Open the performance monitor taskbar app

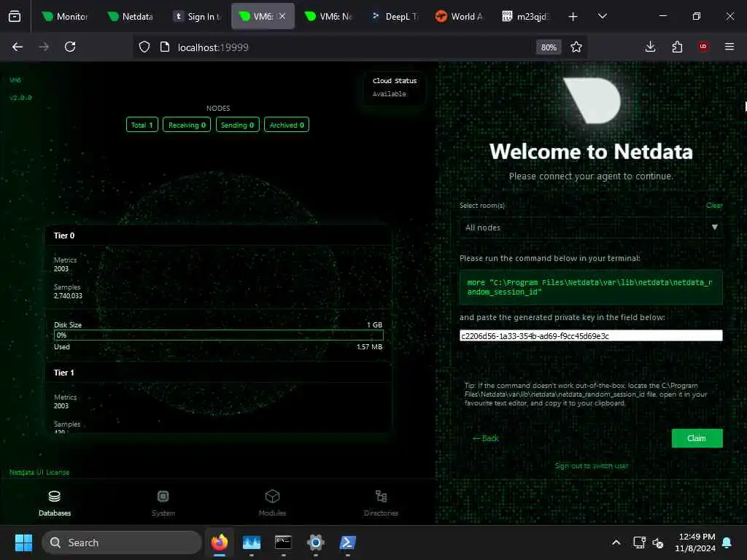(252, 542)
